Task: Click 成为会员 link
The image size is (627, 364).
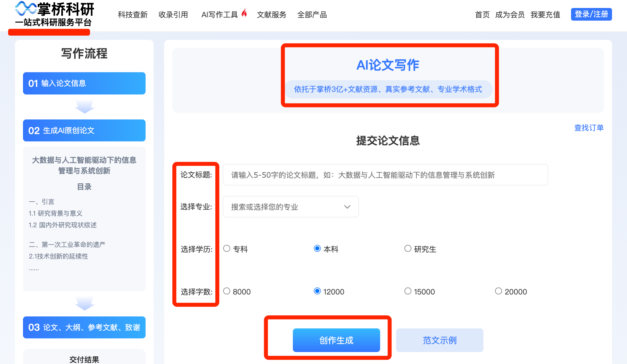Action: (510, 15)
